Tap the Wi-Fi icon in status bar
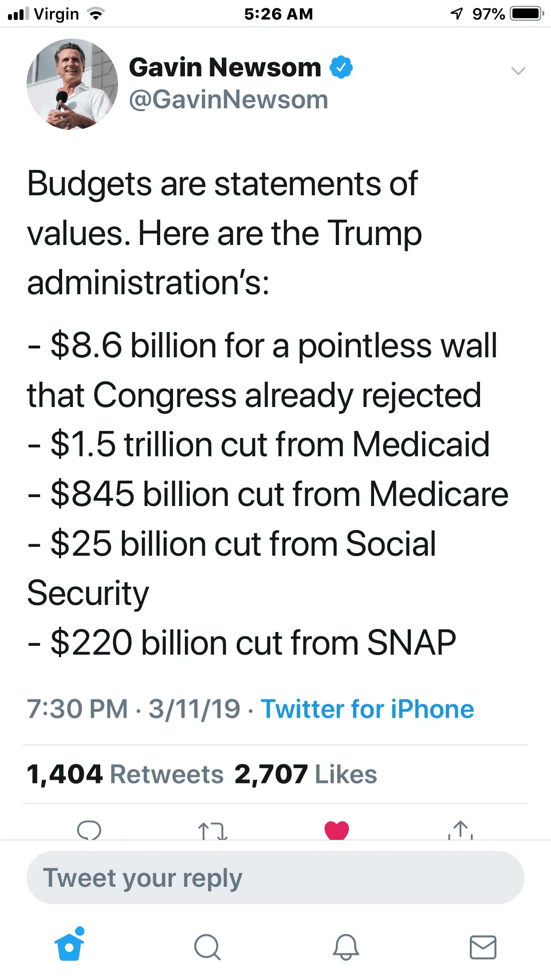Viewport: 551px width, 980px height. point(96,14)
